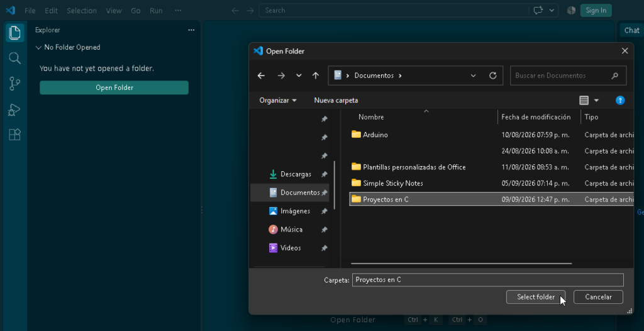Open the view options dropdown arrow
The image size is (644, 331).
tap(596, 100)
